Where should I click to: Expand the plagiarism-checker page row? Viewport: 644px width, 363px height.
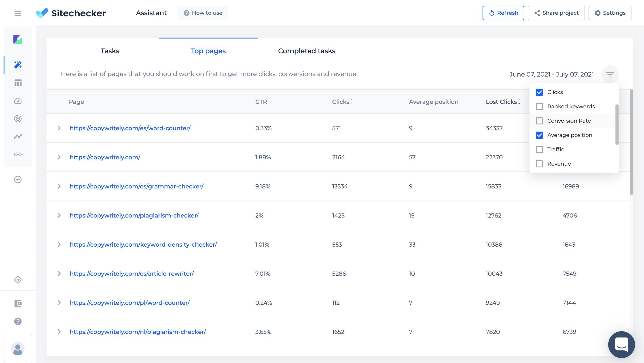click(58, 216)
